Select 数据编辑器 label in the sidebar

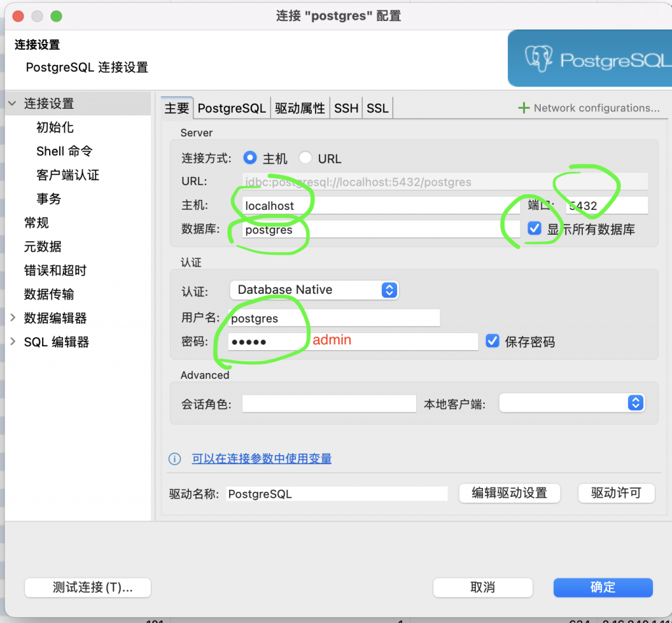pyautogui.click(x=55, y=317)
